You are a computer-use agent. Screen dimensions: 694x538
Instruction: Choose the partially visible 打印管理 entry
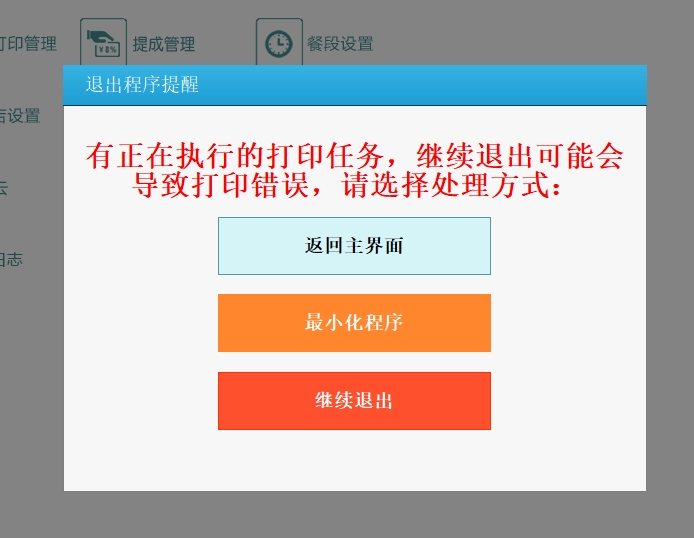[x=28, y=43]
